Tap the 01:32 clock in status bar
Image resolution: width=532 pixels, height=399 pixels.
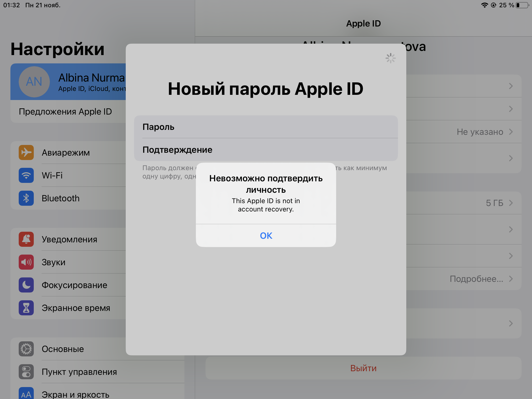tap(11, 5)
